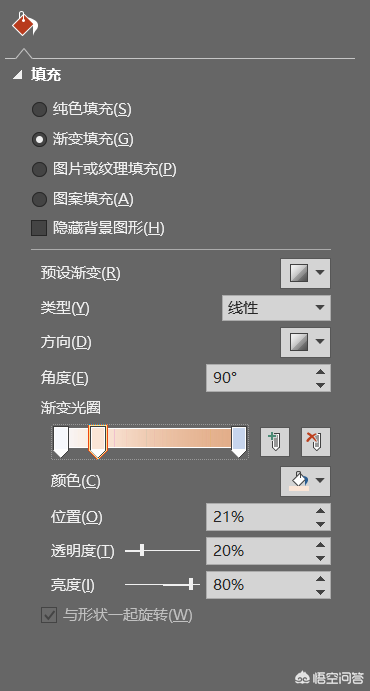Select the 图案填充 radio button
Viewport: 370px width, 691px height.
point(39,199)
